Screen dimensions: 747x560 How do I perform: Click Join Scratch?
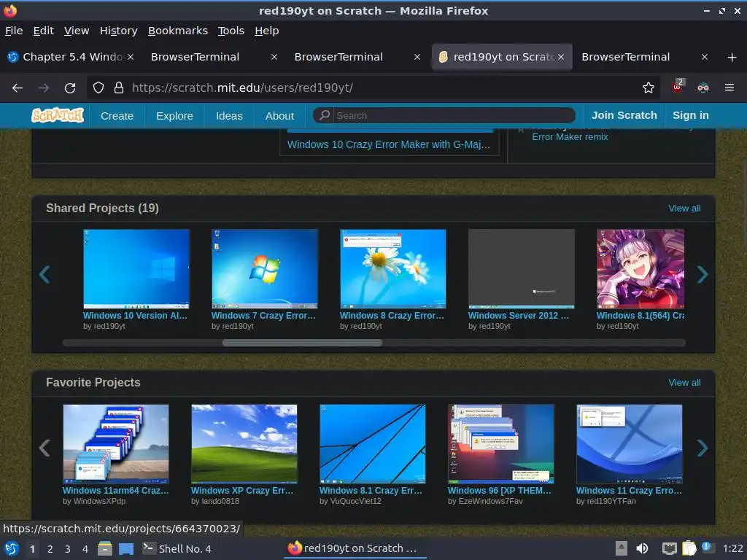(x=624, y=115)
